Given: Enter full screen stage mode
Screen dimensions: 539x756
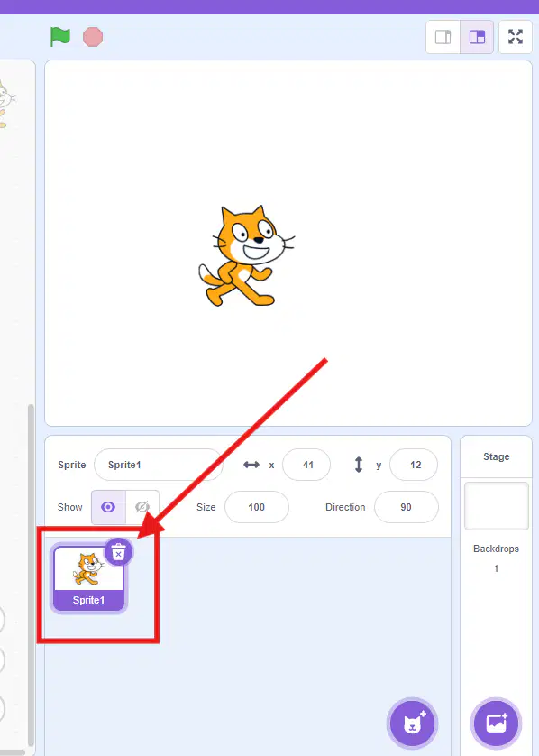Looking at the screenshot, I should [516, 37].
